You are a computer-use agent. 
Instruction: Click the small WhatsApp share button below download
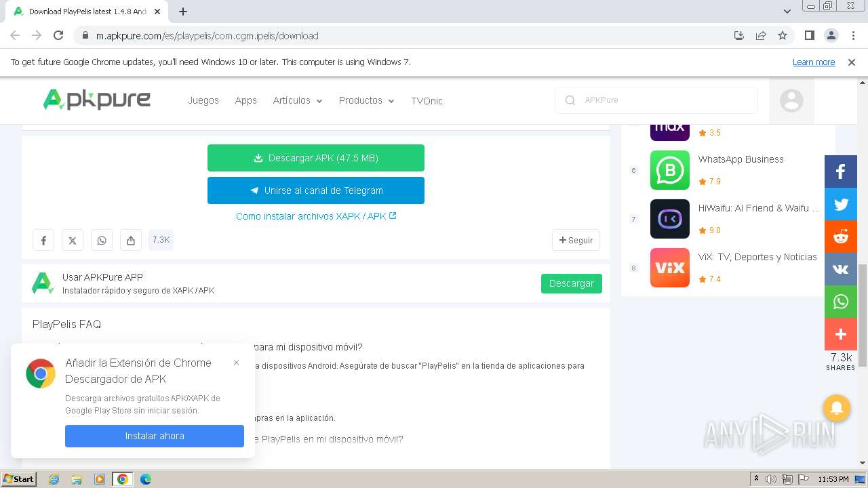click(x=102, y=240)
